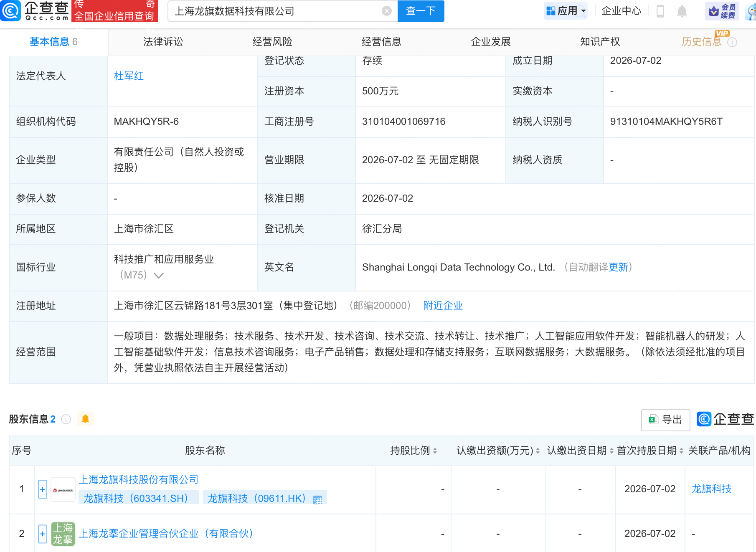Switch to 企业发展 tab

491,42
